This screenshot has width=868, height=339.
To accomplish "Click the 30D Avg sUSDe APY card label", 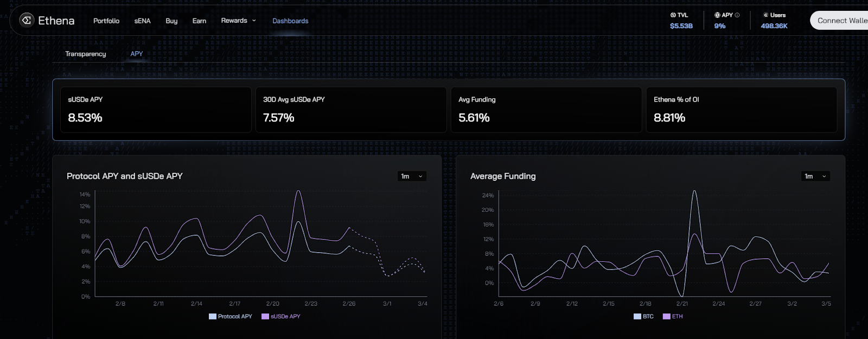I will point(294,99).
